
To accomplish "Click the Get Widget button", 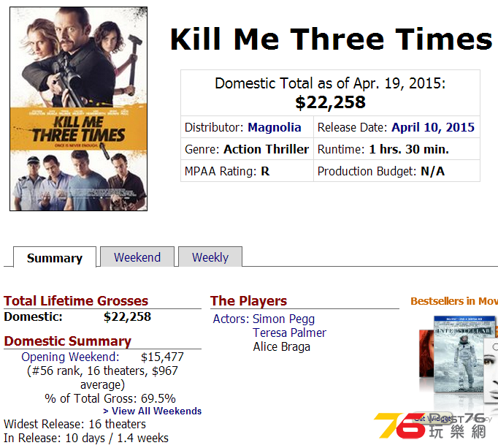I will pyautogui.click(x=432, y=419).
